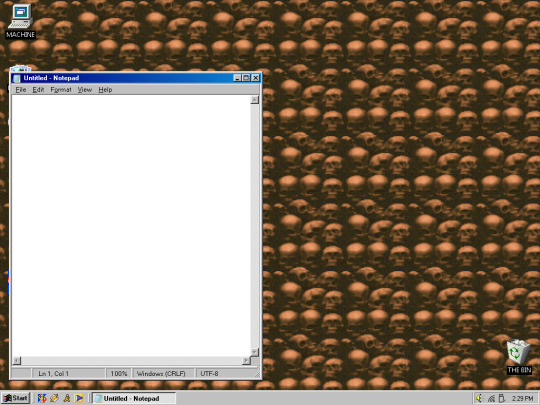Viewport: 540px width, 405px height.
Task: Open the media player quick launch icon
Action: click(79, 398)
